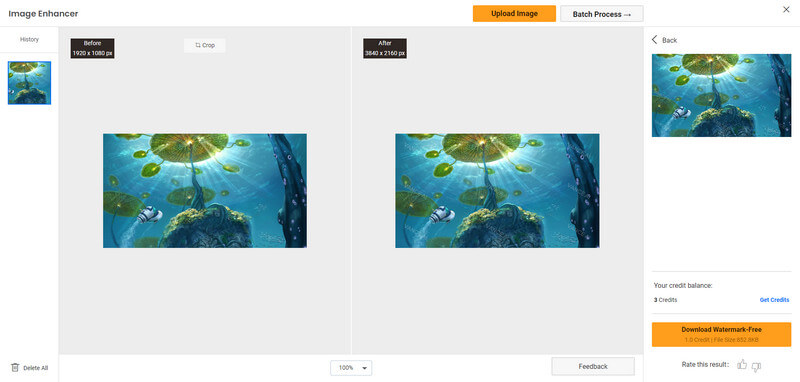Image resolution: width=800 pixels, height=382 pixels.
Task: Click the Back chevron arrow
Action: click(655, 40)
